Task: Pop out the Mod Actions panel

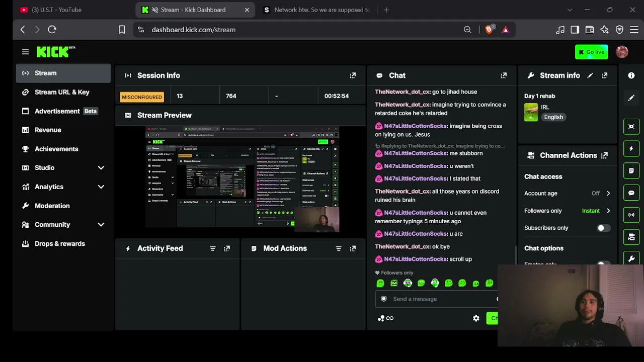Action: coord(353,248)
